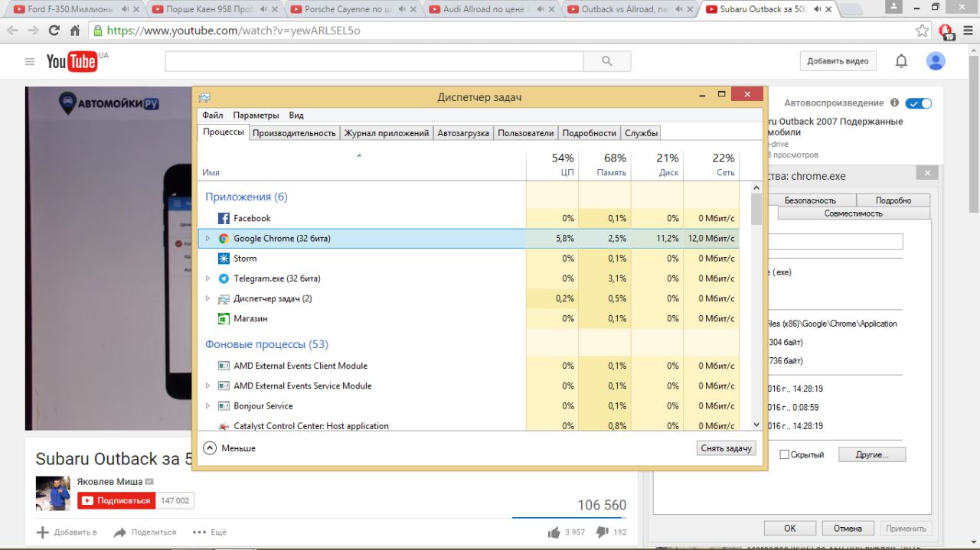Click Добавить видео button
This screenshot has width=980, height=550.
[x=838, y=61]
